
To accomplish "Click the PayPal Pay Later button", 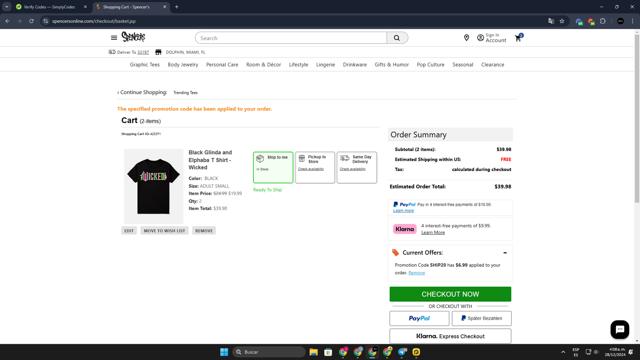I will click(x=482, y=318).
